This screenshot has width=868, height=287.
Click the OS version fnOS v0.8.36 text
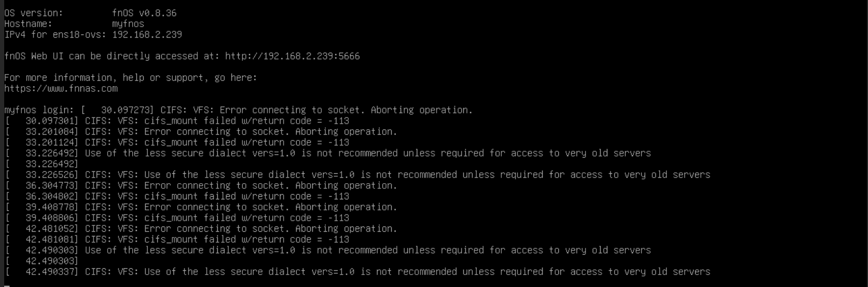(144, 13)
